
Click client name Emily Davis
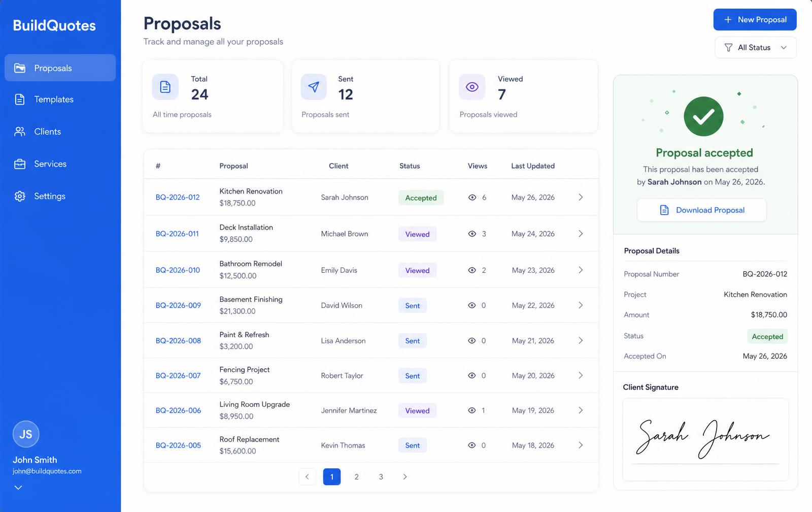pos(339,270)
